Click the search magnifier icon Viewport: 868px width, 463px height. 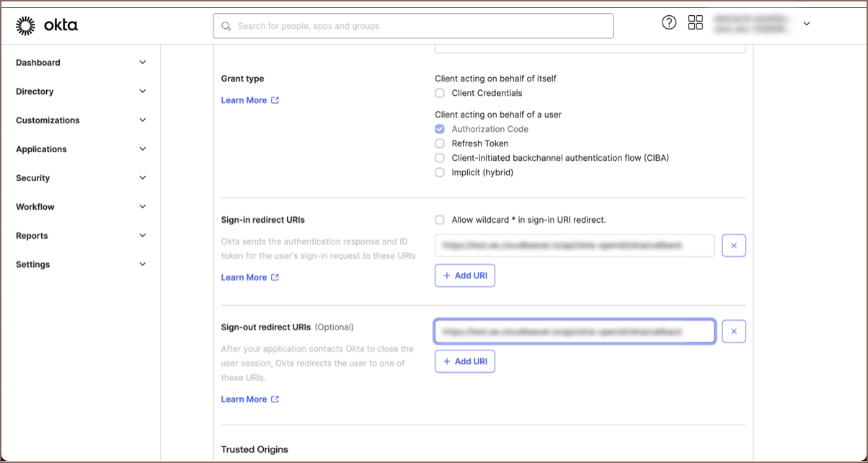tap(226, 26)
